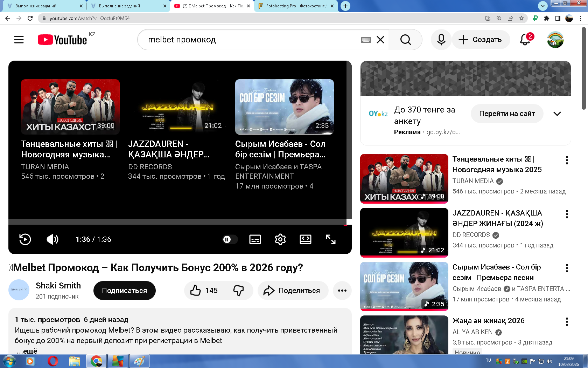Open the notifications bell
Viewport: 588px width, 368px height.
pos(525,40)
